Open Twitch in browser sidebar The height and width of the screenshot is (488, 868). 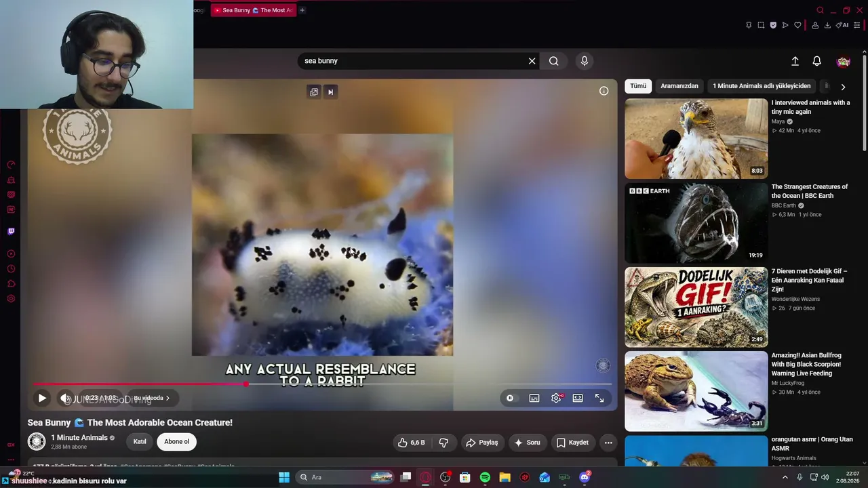11,231
